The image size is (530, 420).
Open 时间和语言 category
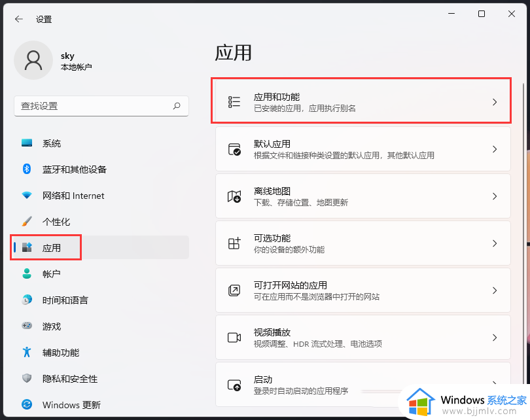(101, 300)
